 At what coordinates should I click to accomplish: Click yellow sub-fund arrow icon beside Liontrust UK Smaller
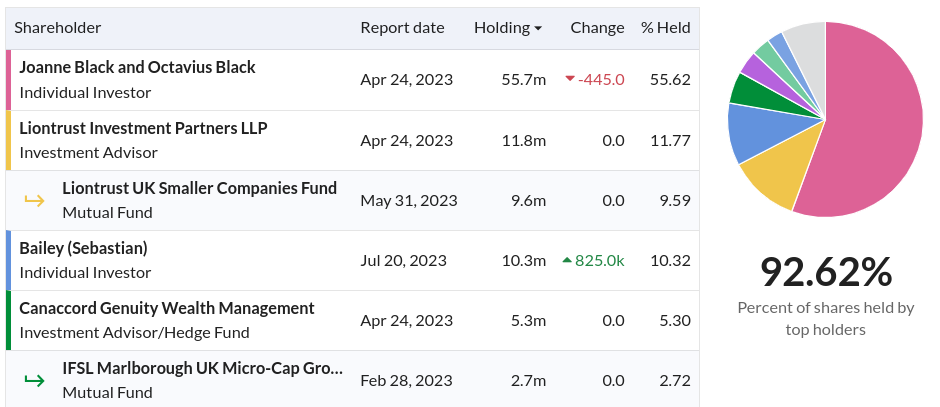click(35, 200)
